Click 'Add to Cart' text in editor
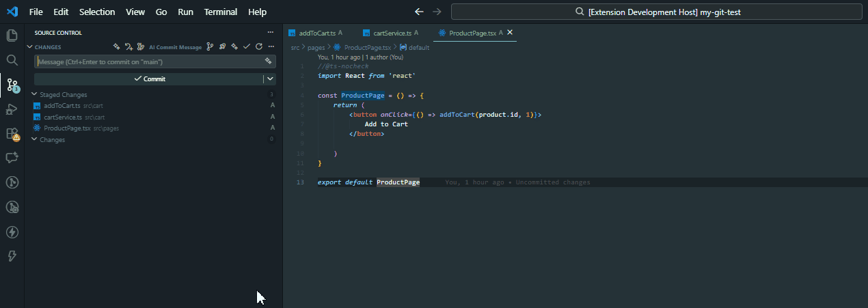This screenshot has height=308, width=868. [386, 124]
